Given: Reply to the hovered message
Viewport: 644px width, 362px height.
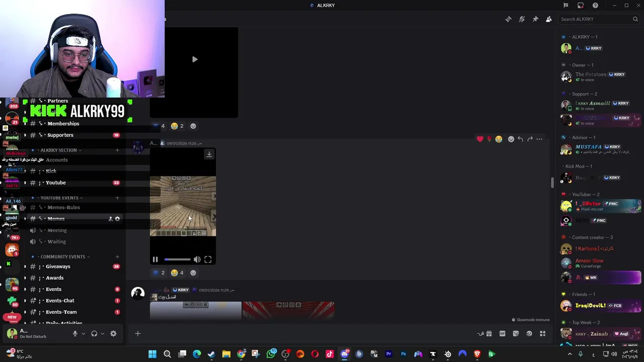Looking at the screenshot, I should 520,139.
